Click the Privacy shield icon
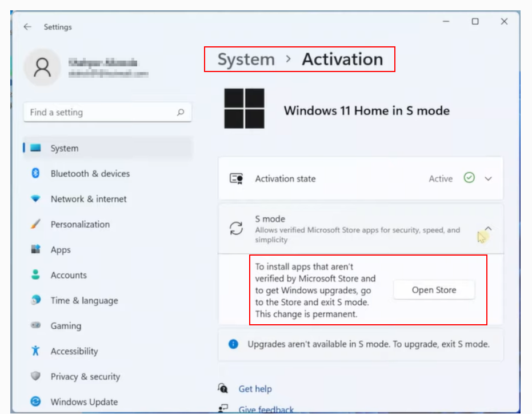 tap(35, 376)
